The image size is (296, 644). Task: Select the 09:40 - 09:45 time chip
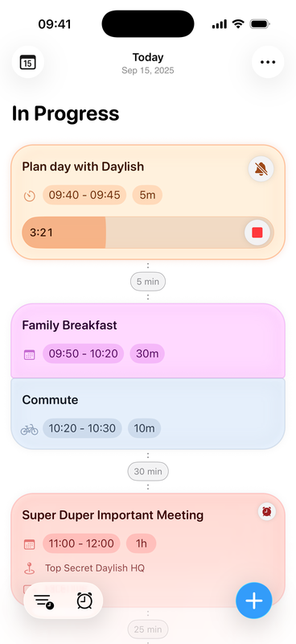coord(84,195)
